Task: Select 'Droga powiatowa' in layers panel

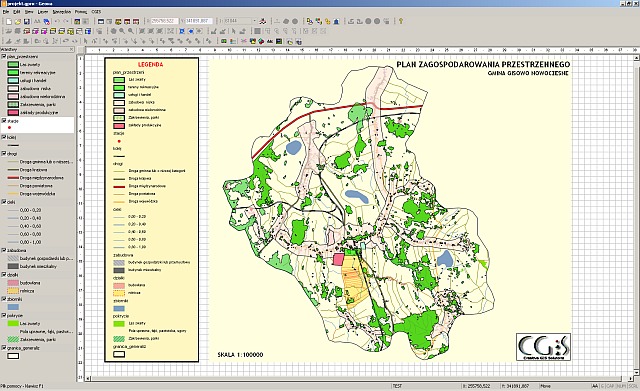Action: 36,186
